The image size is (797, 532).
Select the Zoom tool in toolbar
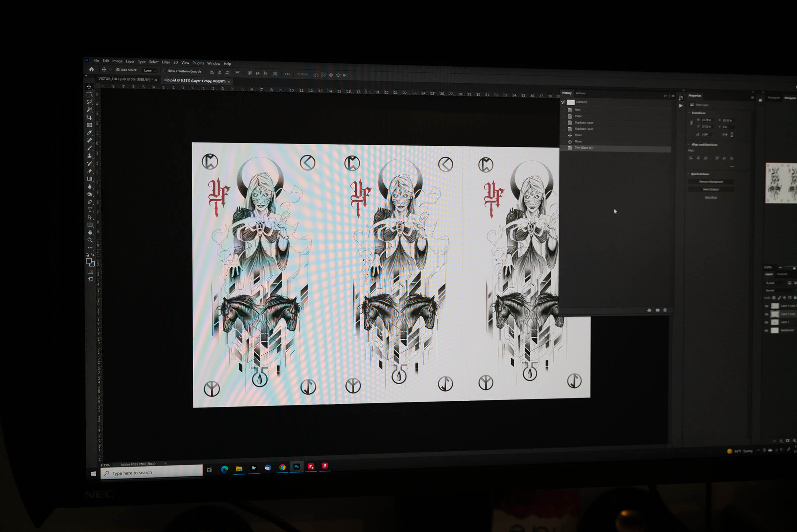tap(90, 240)
